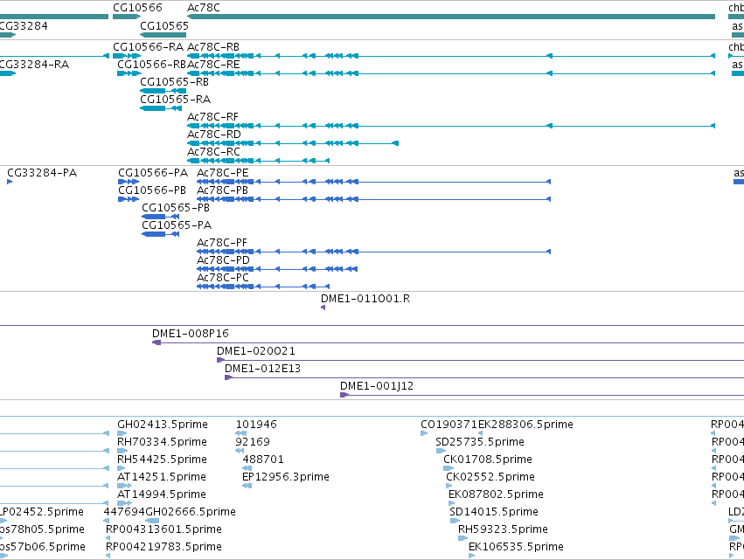Click EST RH54425.5prime
The height and width of the screenshot is (560, 744).
tap(121, 468)
